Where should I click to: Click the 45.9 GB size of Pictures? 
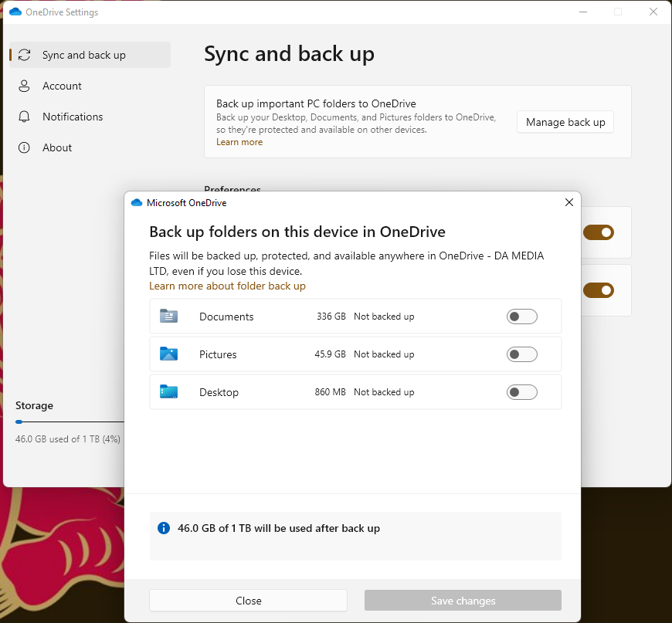click(x=330, y=354)
